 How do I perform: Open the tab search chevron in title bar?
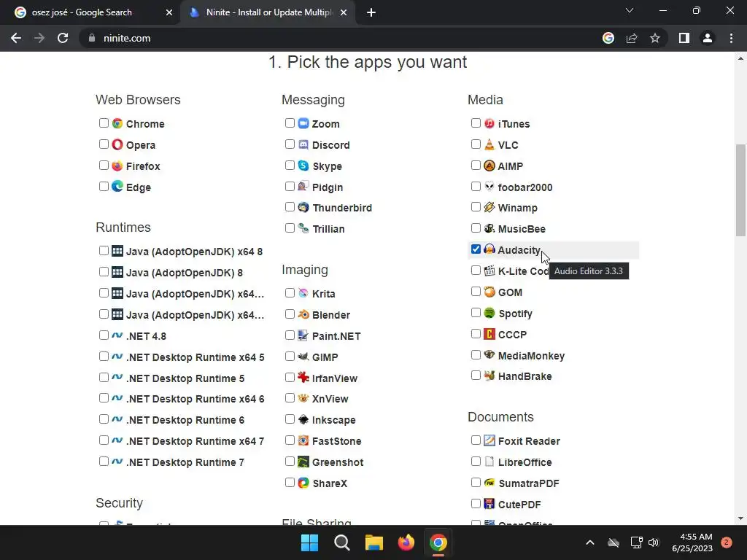(630, 10)
